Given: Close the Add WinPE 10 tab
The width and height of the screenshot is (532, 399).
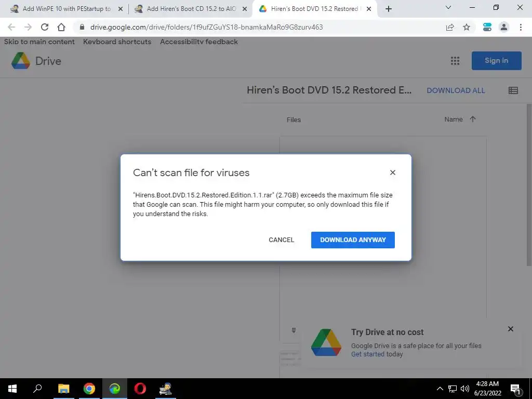Looking at the screenshot, I should (x=120, y=9).
